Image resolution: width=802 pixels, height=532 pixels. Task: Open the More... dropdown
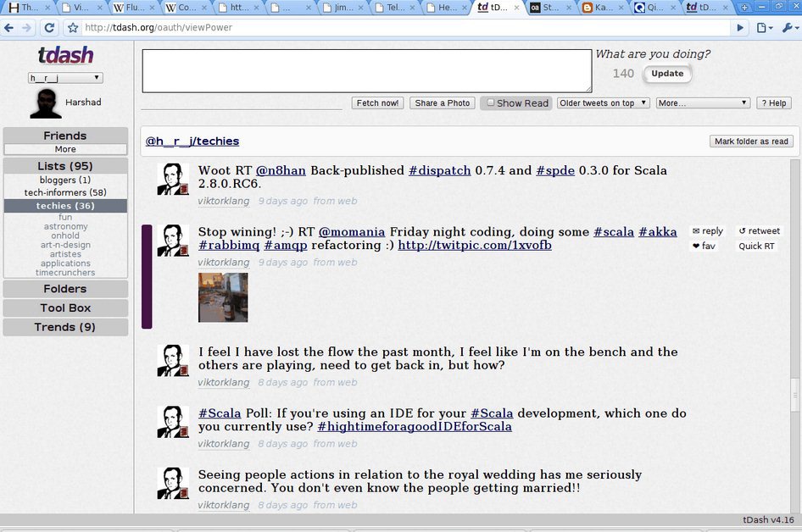pos(703,103)
